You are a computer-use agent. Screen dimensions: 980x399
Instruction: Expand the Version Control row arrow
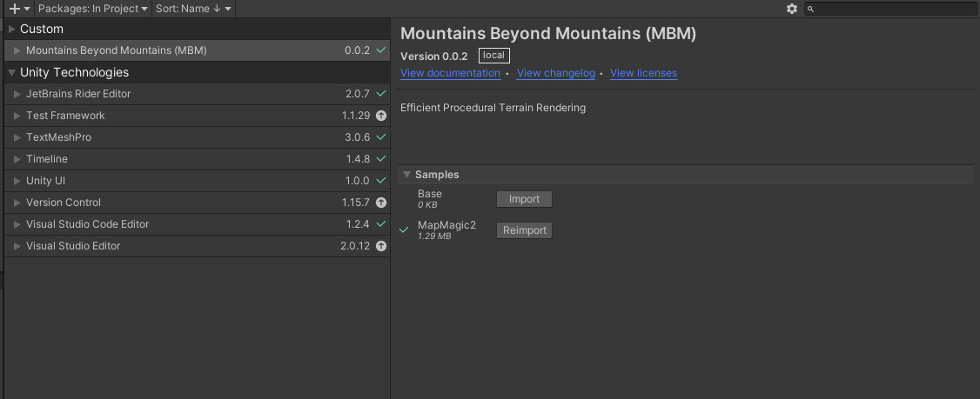point(17,203)
